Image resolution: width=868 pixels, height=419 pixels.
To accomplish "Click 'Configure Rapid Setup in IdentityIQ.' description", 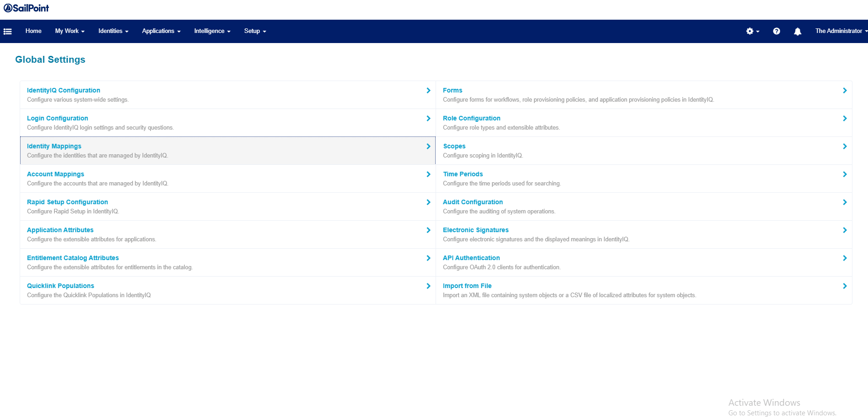I will point(73,212).
